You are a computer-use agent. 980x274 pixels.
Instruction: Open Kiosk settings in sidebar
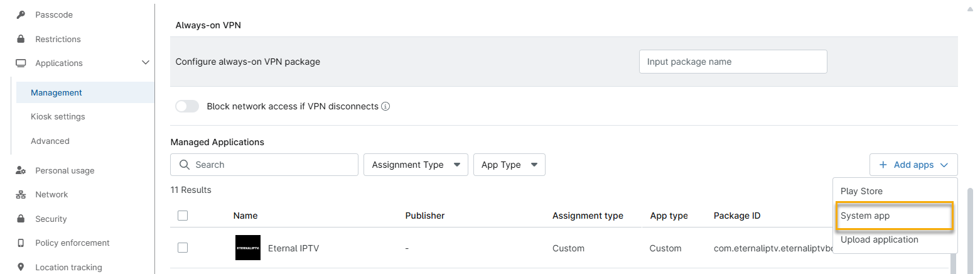tap(58, 117)
